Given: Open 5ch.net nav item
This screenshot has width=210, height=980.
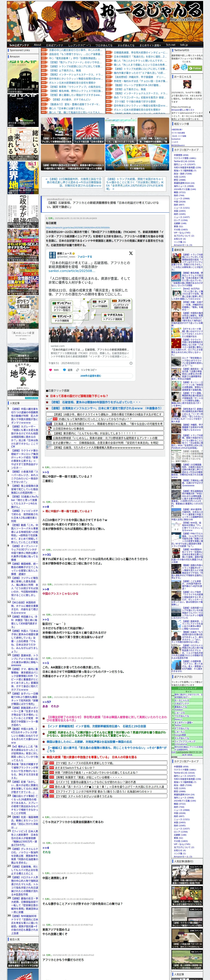Looking at the screenshot, I should click(170, 45).
